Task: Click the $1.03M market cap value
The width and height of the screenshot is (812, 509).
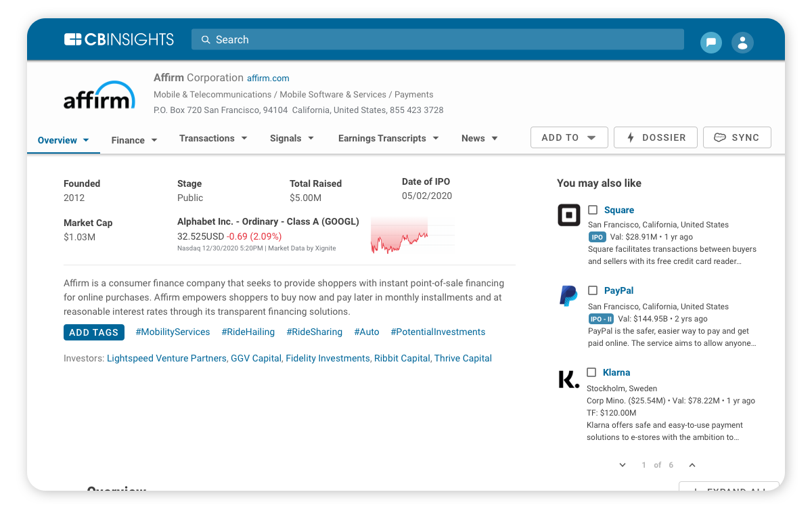Action: (x=79, y=237)
